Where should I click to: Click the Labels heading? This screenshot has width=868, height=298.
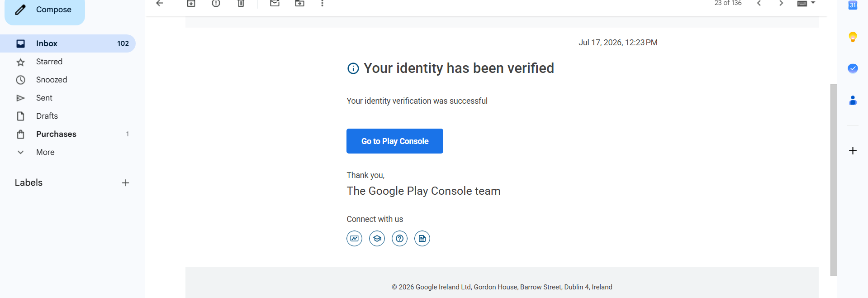[x=28, y=183]
